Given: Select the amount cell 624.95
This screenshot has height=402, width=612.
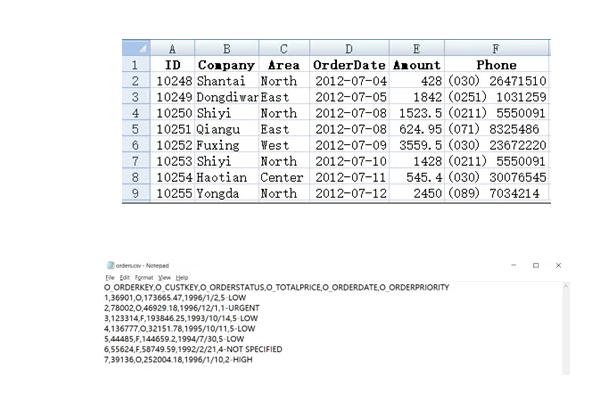Looking at the screenshot, I should 417,129.
